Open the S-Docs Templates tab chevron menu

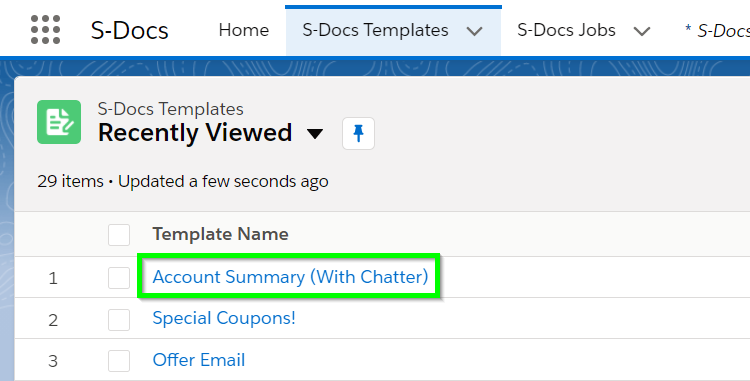pyautogui.click(x=474, y=31)
